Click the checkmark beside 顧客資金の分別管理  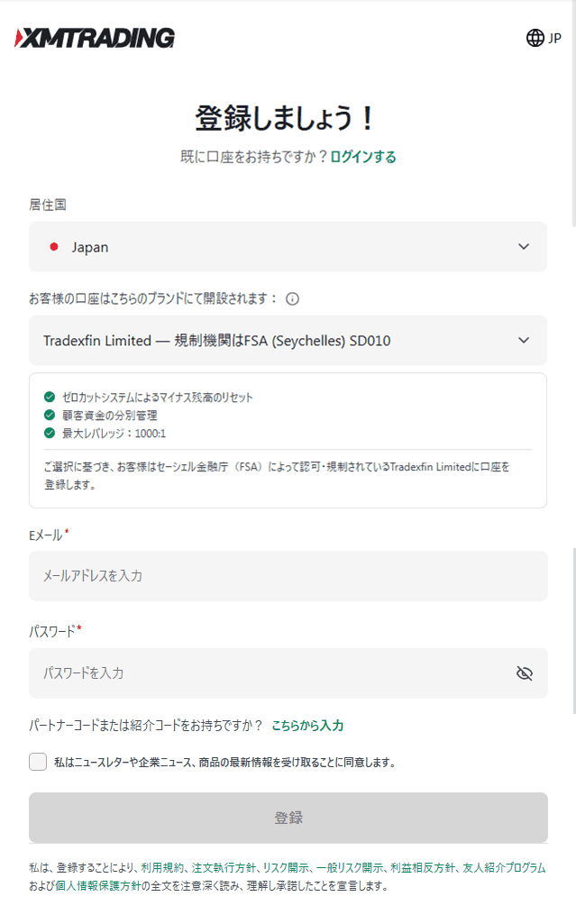coord(50,416)
